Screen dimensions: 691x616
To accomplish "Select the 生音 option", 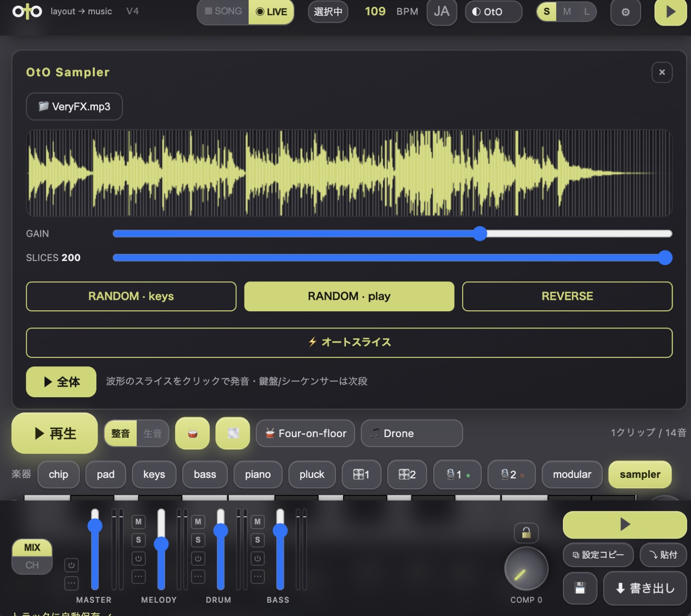I will (152, 433).
